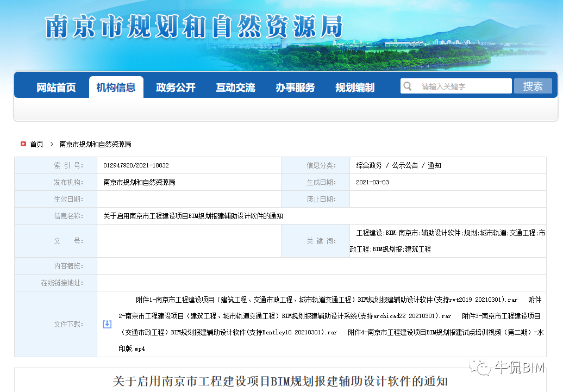Open the 网站首页 menu item
This screenshot has height=392, width=563.
[x=56, y=88]
